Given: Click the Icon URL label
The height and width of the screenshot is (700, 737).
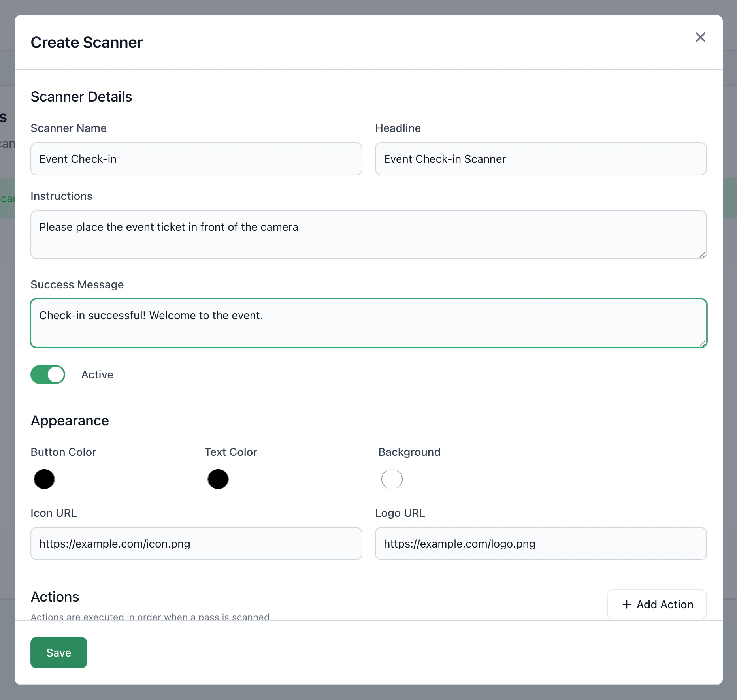Looking at the screenshot, I should coord(54,513).
